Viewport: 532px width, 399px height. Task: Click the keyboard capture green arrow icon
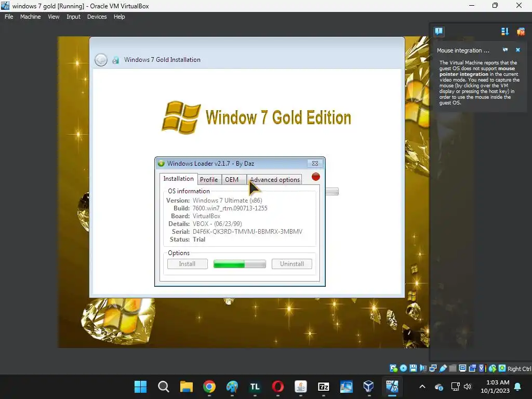coord(502,368)
